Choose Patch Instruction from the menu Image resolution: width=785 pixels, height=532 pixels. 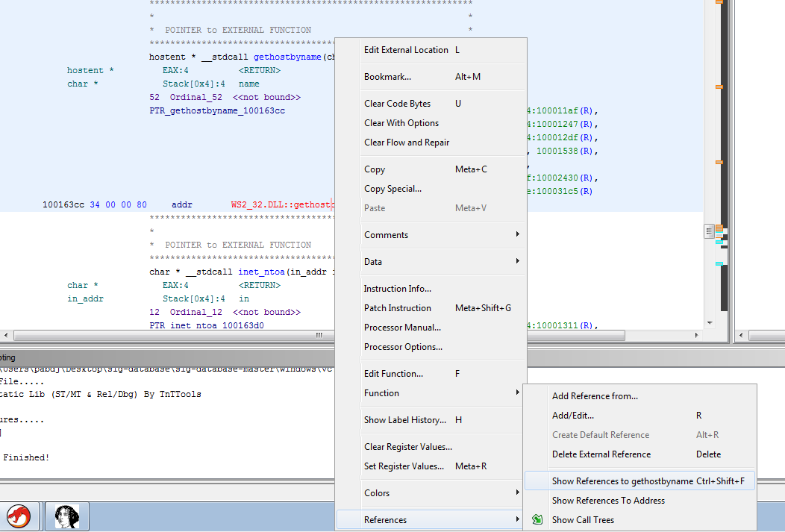pos(397,308)
